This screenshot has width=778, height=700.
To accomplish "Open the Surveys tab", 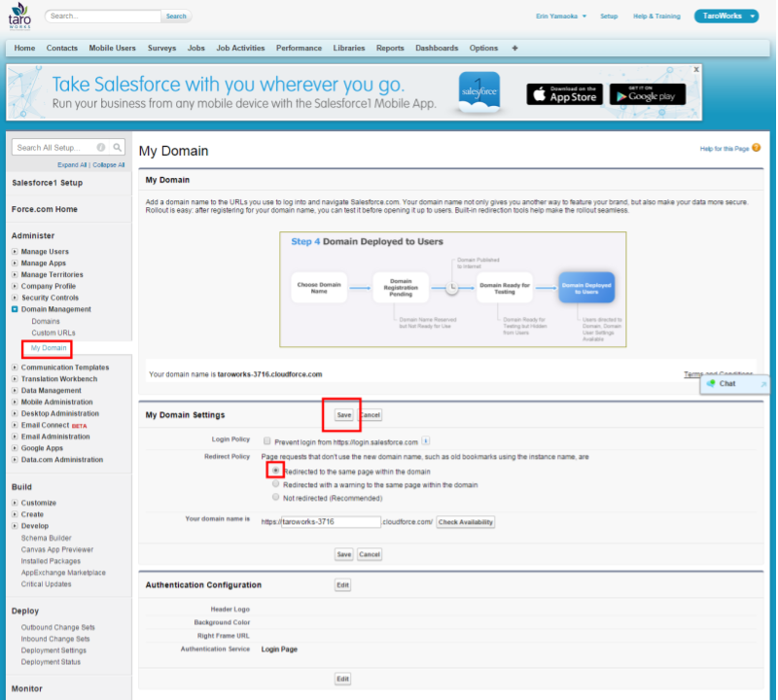I will pos(161,48).
